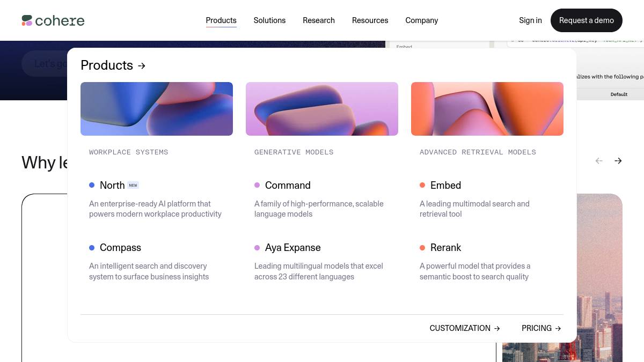Image resolution: width=644 pixels, height=362 pixels.
Task: Click the arrow next to PRICING
Action: point(558,328)
